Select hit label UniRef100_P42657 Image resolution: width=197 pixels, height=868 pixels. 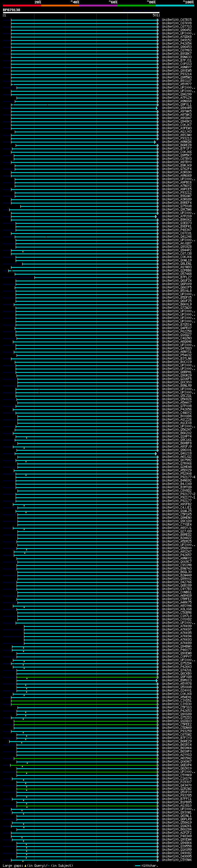point(176,555)
